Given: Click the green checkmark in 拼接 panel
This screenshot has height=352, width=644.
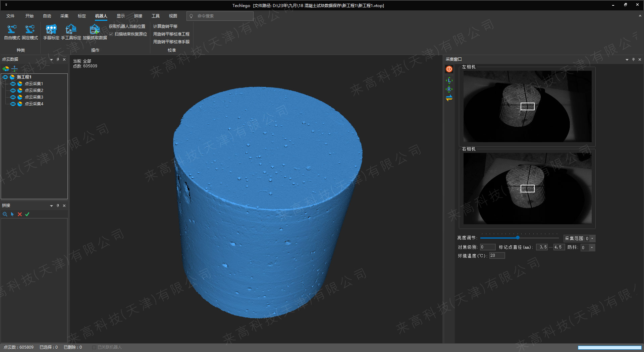Looking at the screenshot, I should tap(27, 214).
